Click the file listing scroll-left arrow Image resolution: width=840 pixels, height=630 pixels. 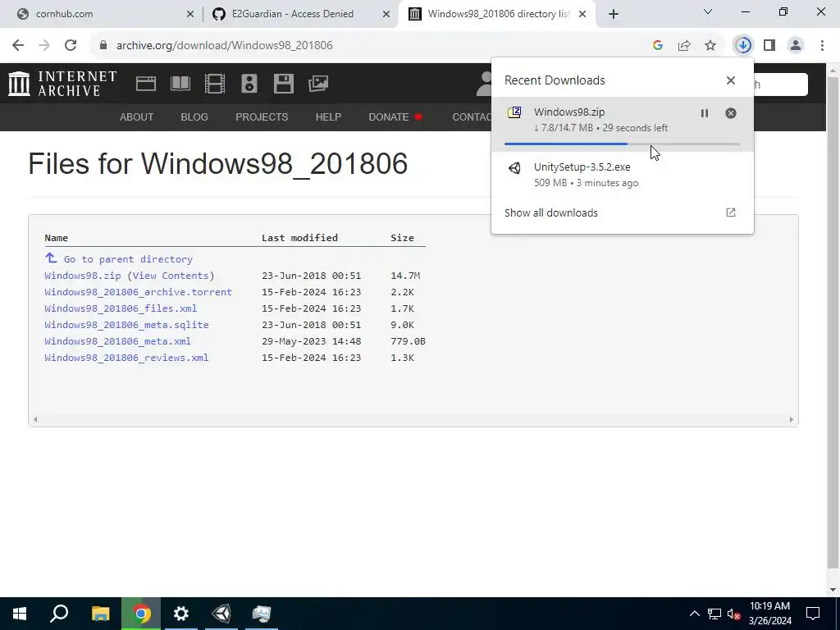[35, 419]
